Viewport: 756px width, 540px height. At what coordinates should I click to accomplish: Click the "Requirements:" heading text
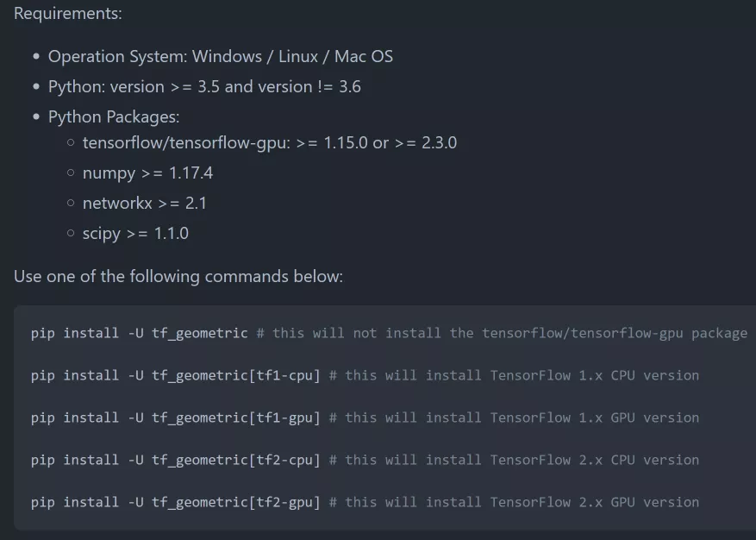coord(68,14)
